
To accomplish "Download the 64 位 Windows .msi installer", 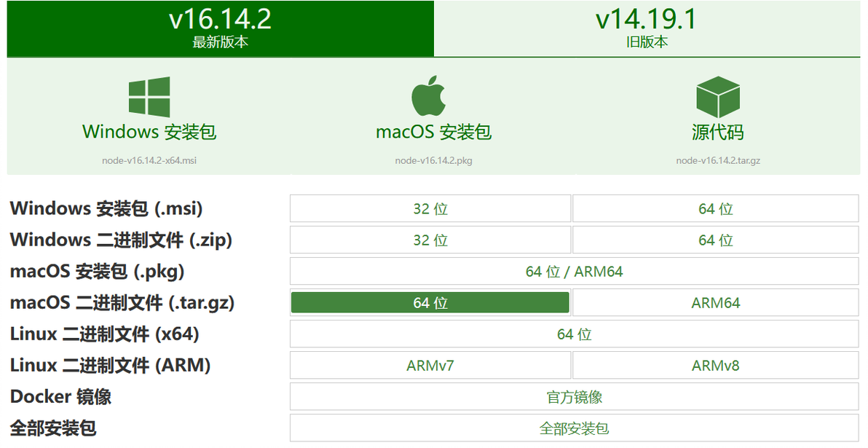I will click(x=715, y=209).
